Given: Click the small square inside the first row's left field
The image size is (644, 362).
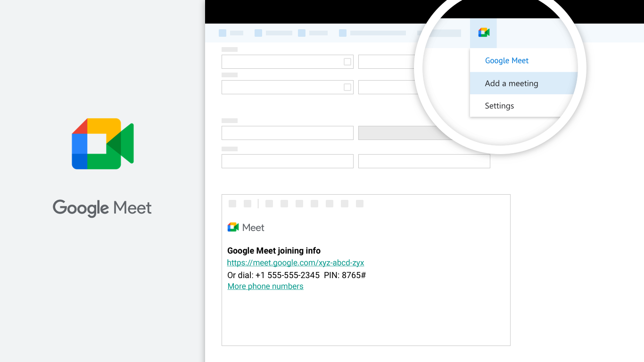Looking at the screenshot, I should point(347,62).
